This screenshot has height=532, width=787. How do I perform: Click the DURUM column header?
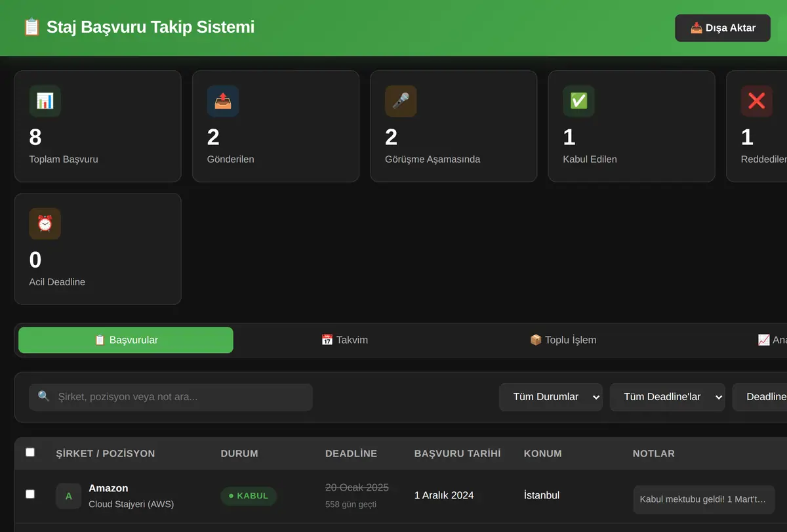[239, 453]
